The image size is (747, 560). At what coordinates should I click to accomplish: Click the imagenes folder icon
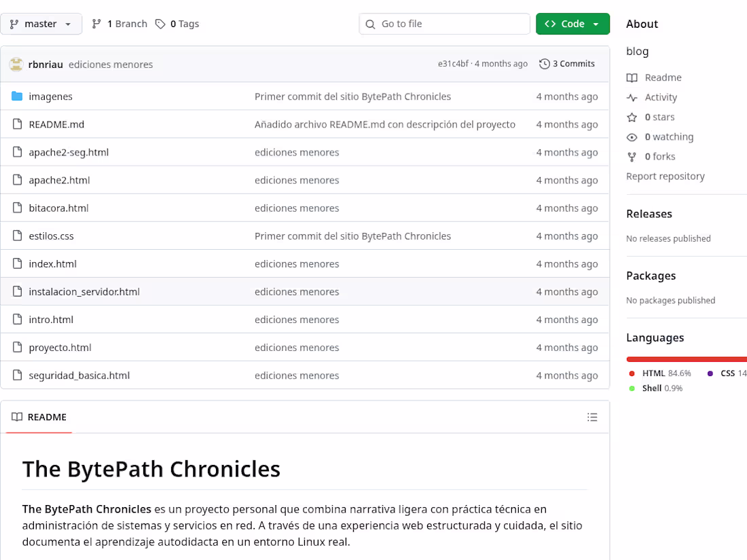click(x=17, y=96)
